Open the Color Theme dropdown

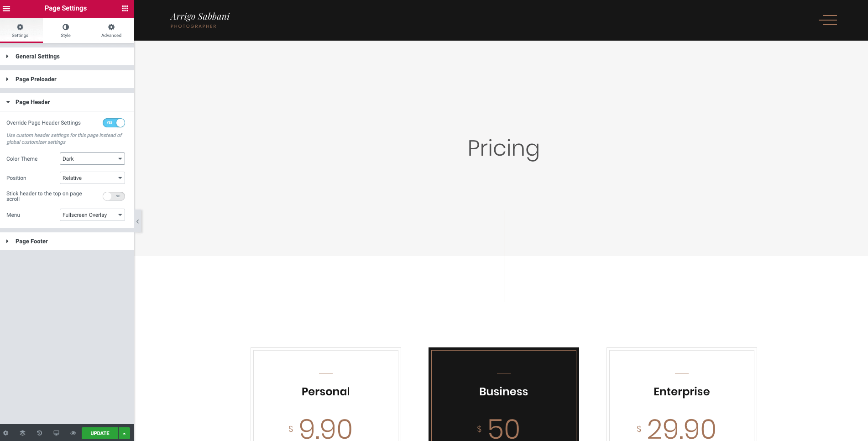point(92,159)
